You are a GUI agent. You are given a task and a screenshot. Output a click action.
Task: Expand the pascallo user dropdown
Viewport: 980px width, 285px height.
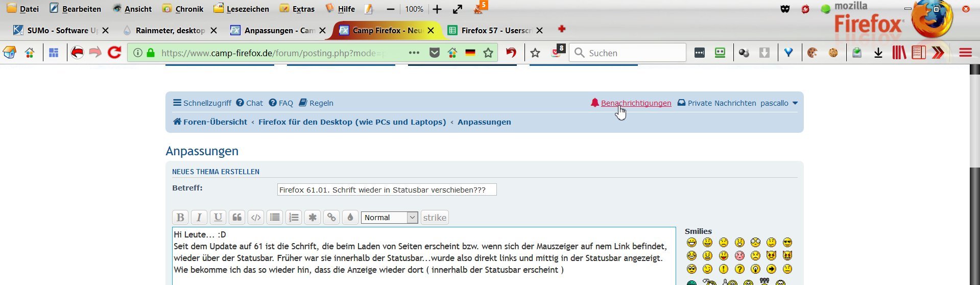(x=779, y=103)
